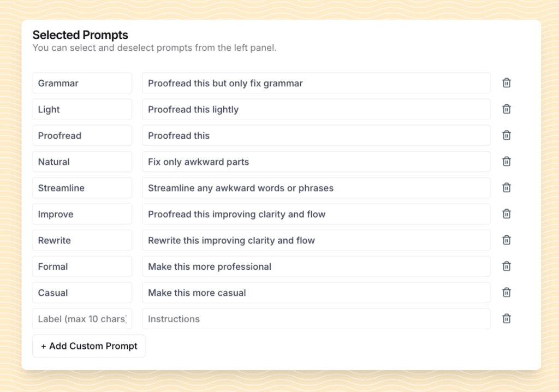Click the trash icon beside the Natural prompt

(507, 162)
